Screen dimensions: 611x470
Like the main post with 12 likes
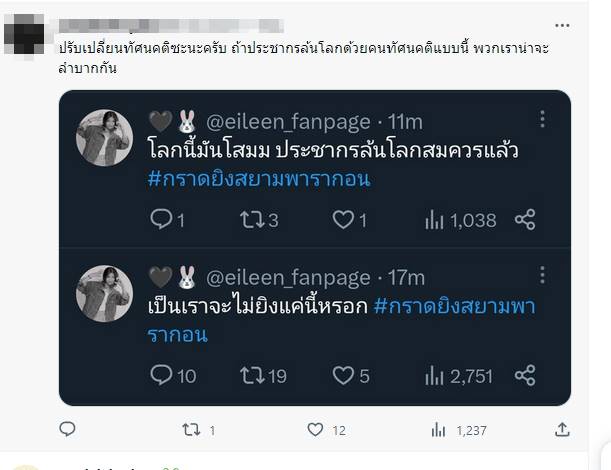(315, 429)
